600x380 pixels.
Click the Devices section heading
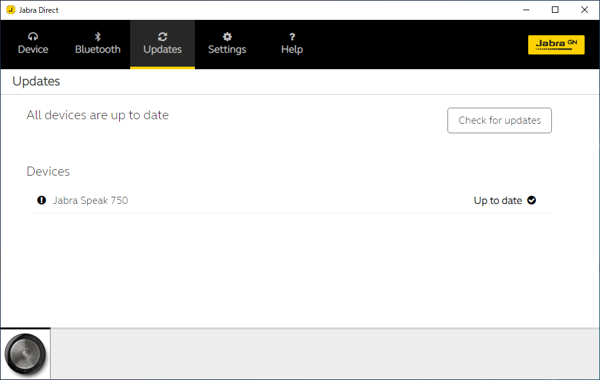click(x=48, y=171)
